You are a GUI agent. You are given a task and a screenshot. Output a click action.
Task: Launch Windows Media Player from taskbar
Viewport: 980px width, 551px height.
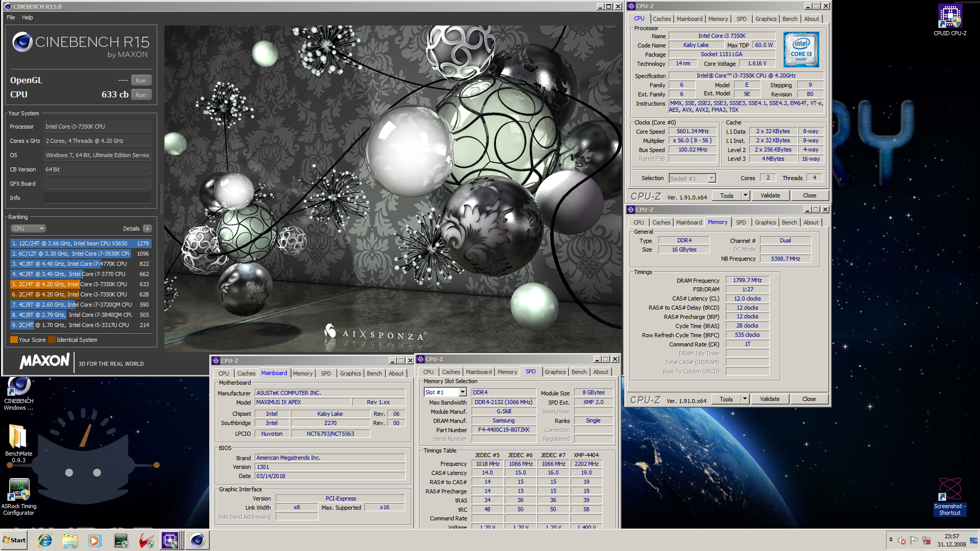pos(95,540)
